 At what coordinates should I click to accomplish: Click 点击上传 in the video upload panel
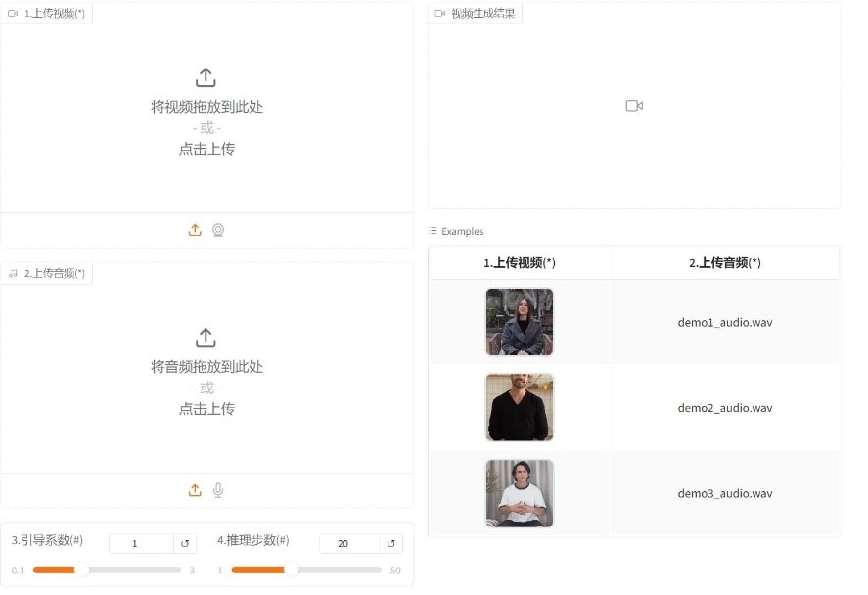coord(206,148)
